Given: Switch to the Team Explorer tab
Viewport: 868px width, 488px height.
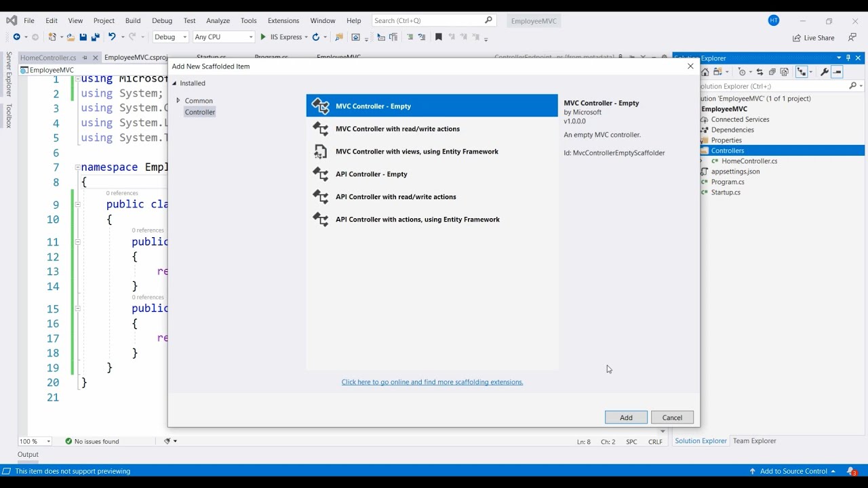Looking at the screenshot, I should (x=754, y=441).
